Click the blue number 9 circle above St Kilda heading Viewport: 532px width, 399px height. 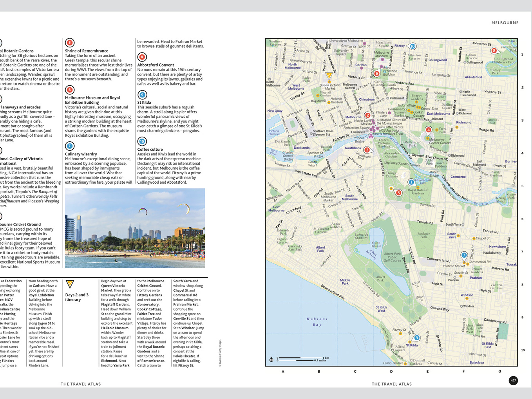click(x=142, y=94)
